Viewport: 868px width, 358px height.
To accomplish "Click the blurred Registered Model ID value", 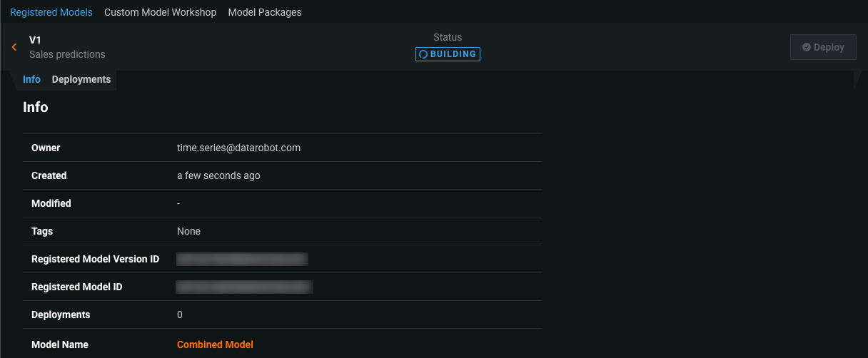I will tap(244, 287).
